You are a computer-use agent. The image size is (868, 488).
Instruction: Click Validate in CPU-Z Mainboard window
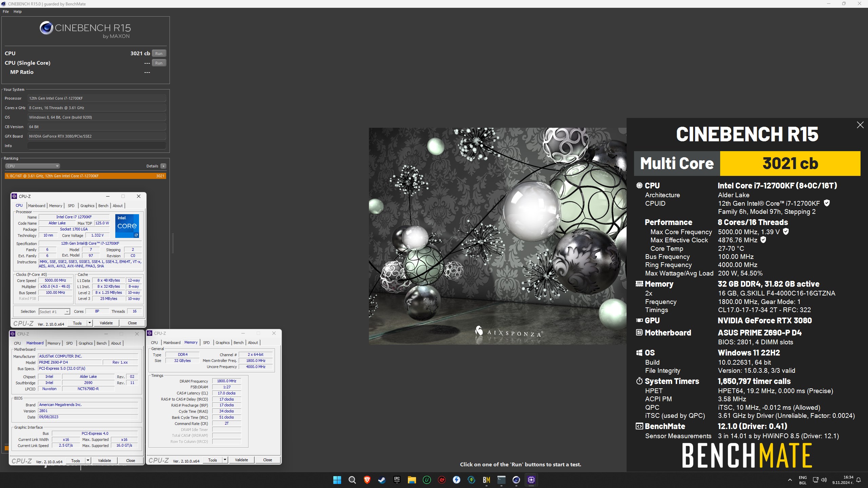[x=104, y=461]
